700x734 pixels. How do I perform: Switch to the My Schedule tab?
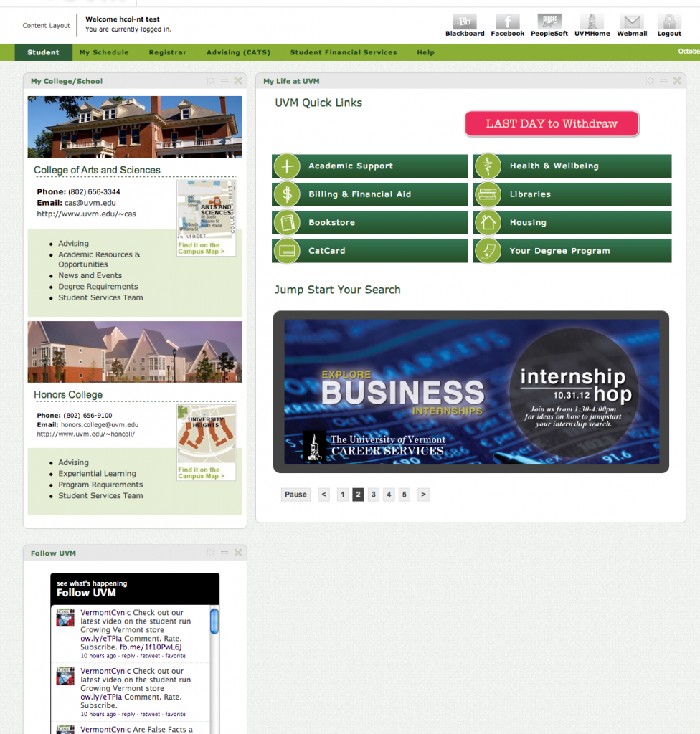tap(104, 52)
